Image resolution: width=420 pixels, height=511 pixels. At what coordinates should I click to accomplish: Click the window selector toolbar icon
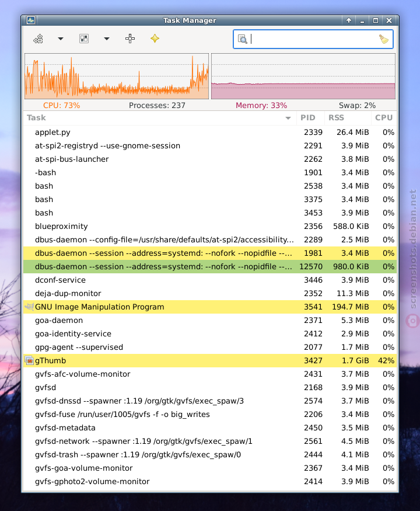84,39
